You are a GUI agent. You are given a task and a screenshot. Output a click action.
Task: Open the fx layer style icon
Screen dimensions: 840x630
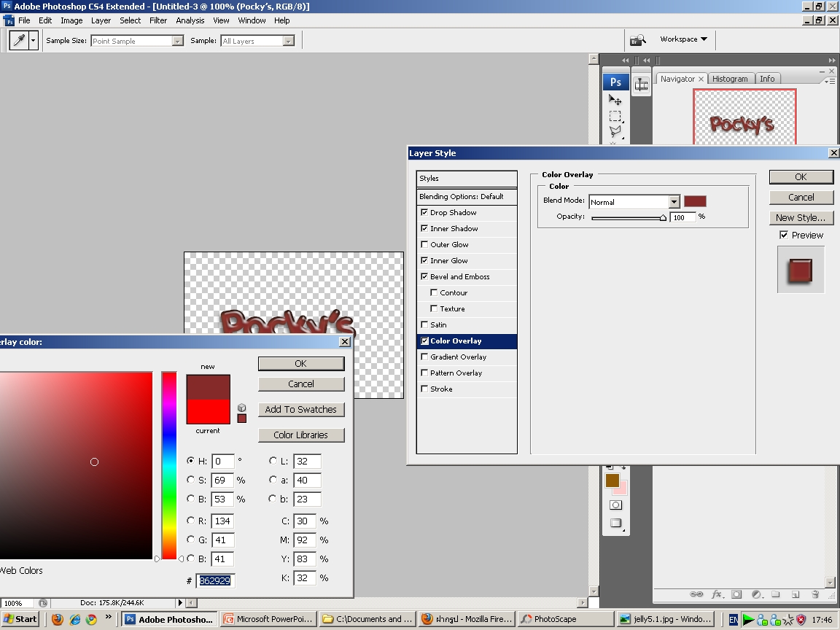(x=716, y=594)
